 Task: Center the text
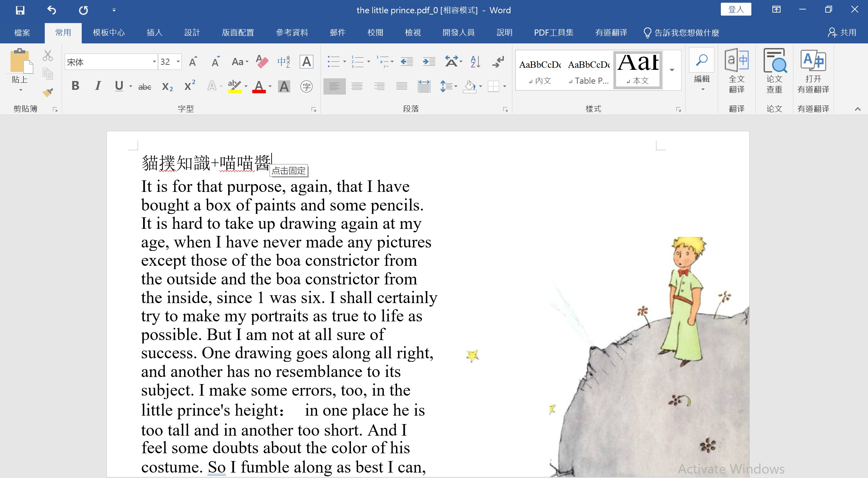click(357, 86)
